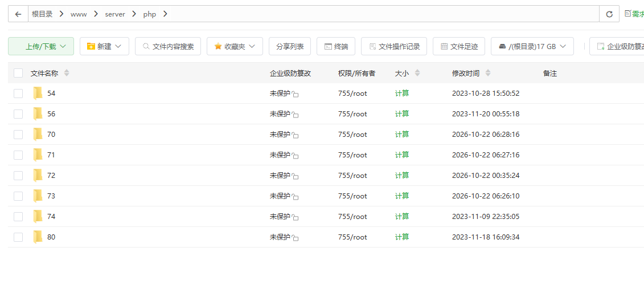Open the 分享列表 share list
This screenshot has width=644, height=284.
tap(290, 46)
